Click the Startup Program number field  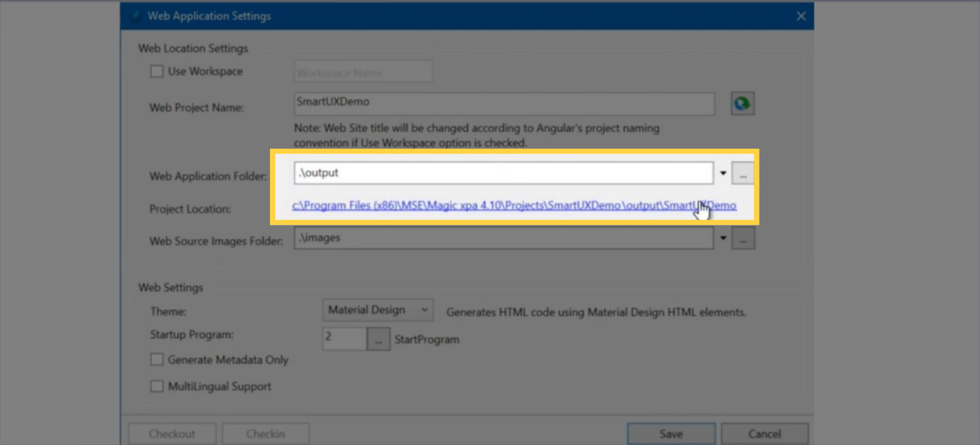click(345, 339)
